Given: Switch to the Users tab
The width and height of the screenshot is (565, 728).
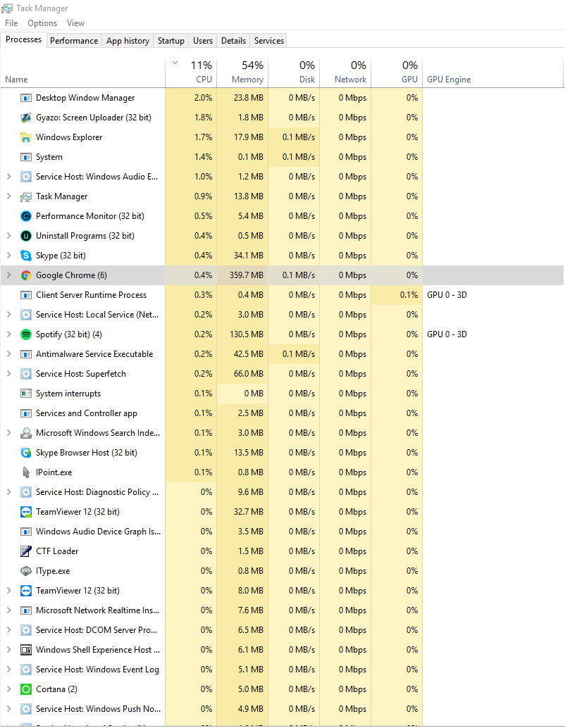Looking at the screenshot, I should tap(203, 41).
